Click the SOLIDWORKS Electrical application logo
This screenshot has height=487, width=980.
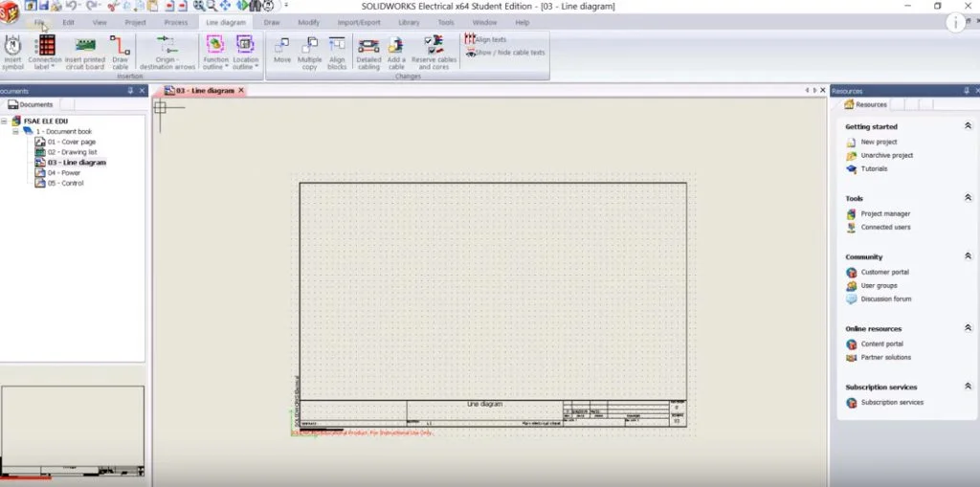(x=9, y=11)
